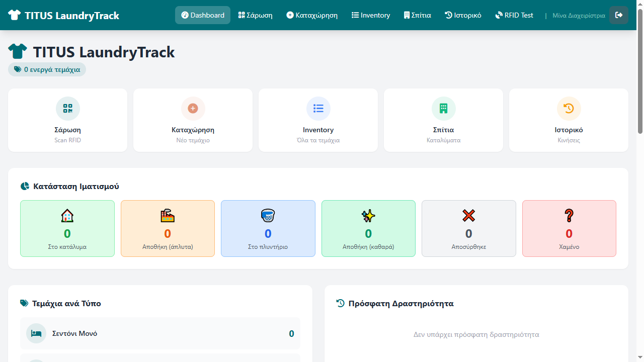Click the vertical page scrollbar thumb
The image size is (644, 362).
(640, 71)
